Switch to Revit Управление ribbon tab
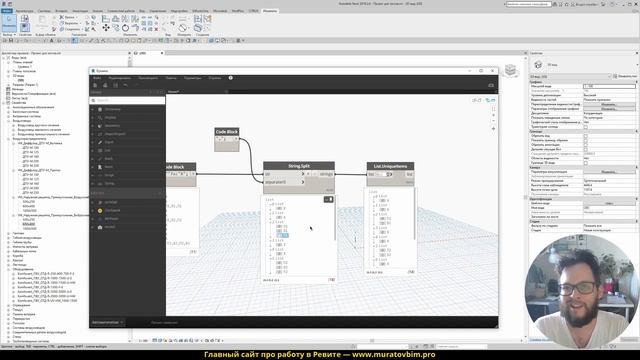Screen dimensions: 640x360 (x=158, y=11)
